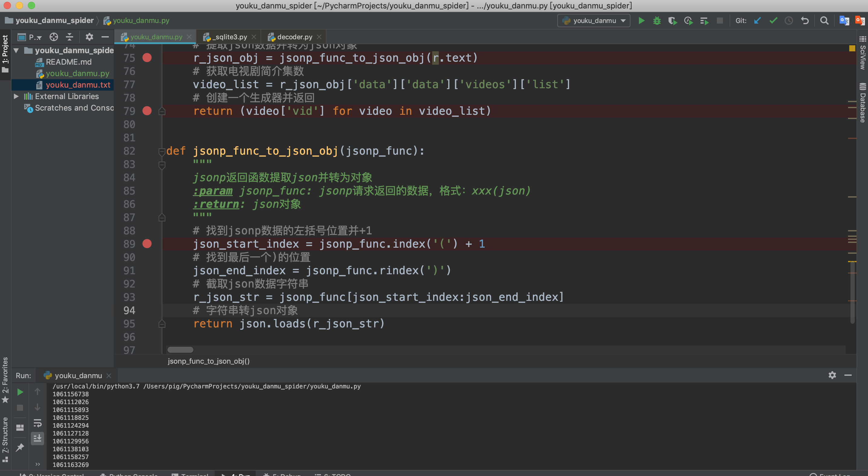Screen dimensions: 868x476
Task: Click the Git update project arrow
Action: pos(757,21)
